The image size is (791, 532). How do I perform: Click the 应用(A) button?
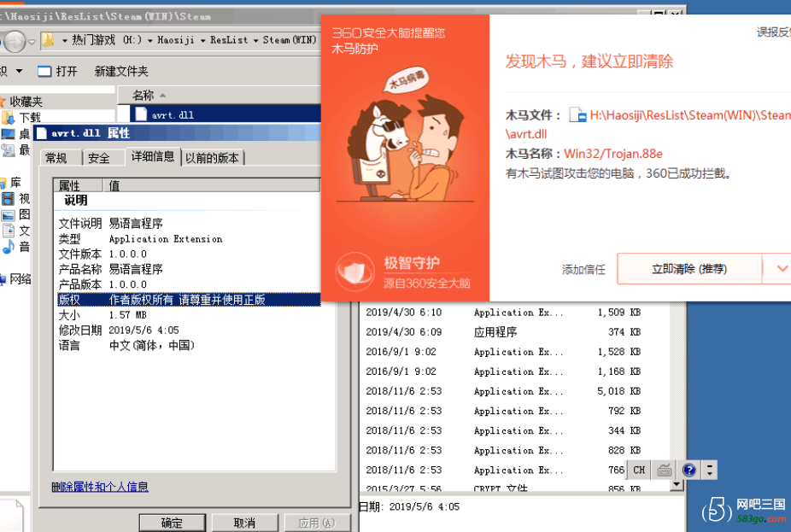point(317,523)
